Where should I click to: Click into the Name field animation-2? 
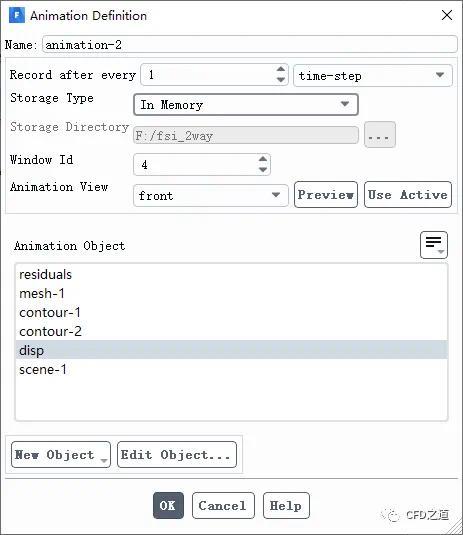tap(250, 44)
